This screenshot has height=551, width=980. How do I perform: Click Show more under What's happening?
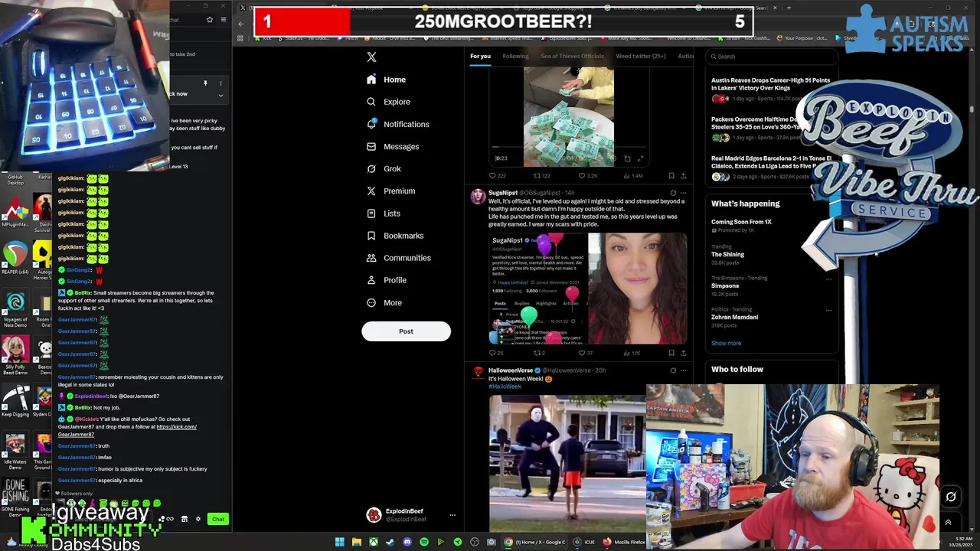point(726,343)
